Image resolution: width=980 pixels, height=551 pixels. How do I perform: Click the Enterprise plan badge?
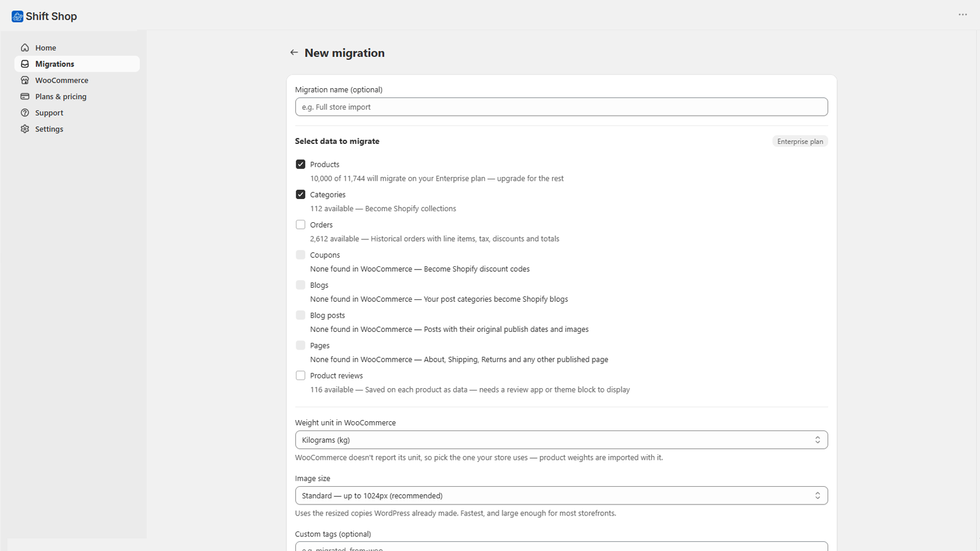[x=800, y=141]
